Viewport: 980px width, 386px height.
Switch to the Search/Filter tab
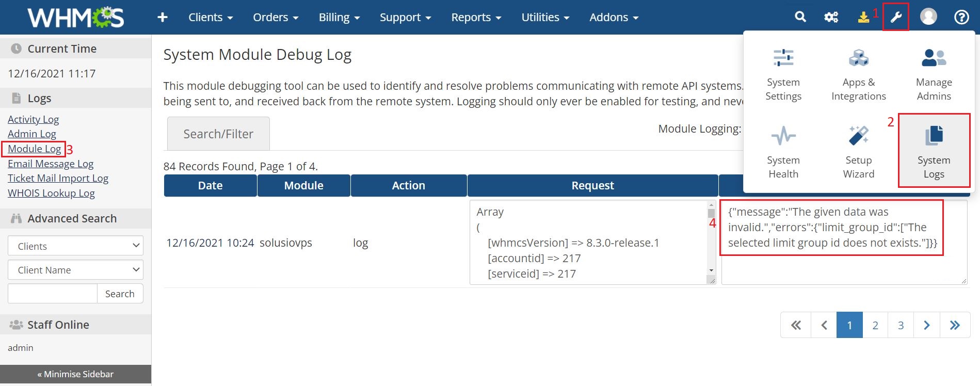[x=218, y=134]
